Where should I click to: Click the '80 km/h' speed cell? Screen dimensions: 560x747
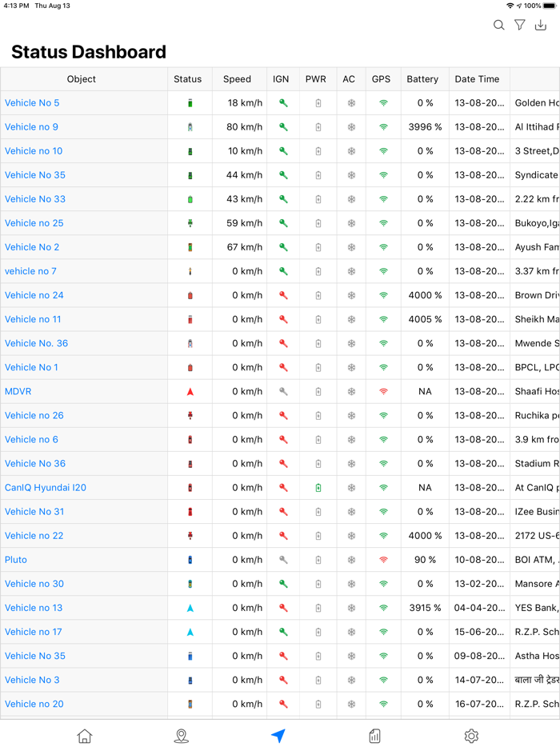coord(244,126)
